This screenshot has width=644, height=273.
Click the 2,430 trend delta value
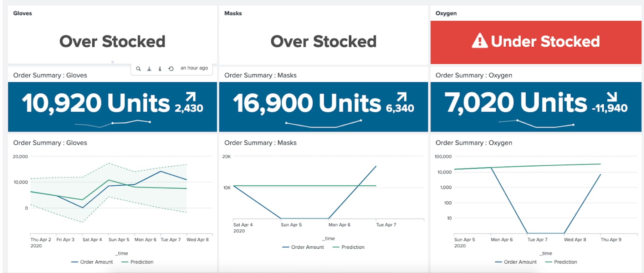[189, 108]
